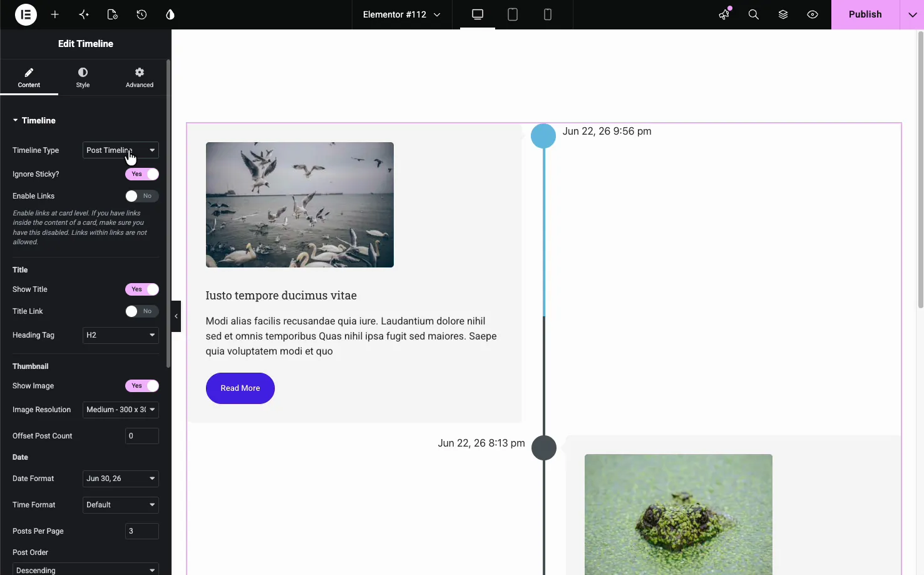Screen dimensions: 924x575
Task: Turn off the Show Image switch
Action: 142,386
